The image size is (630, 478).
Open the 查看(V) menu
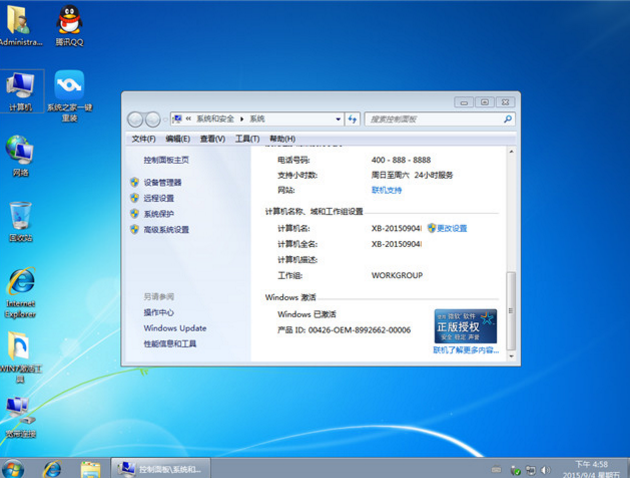tap(213, 139)
